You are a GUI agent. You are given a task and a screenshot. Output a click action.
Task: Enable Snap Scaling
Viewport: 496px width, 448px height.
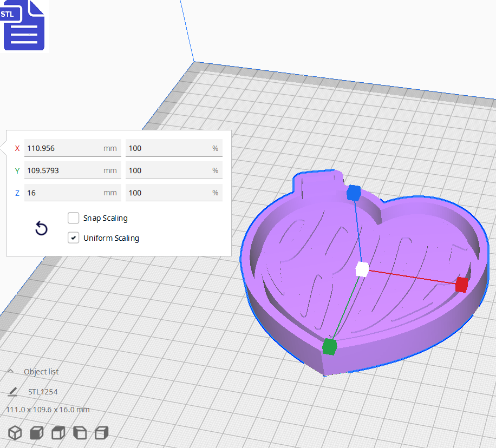pyautogui.click(x=73, y=218)
